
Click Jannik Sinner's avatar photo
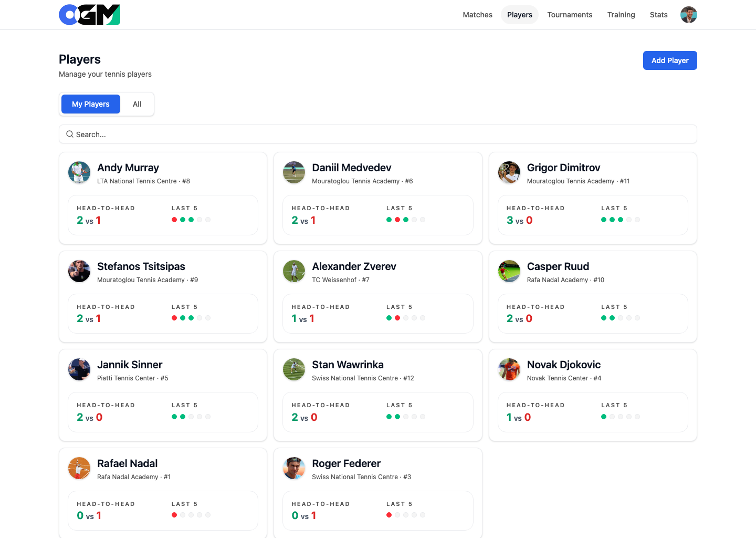(x=79, y=369)
